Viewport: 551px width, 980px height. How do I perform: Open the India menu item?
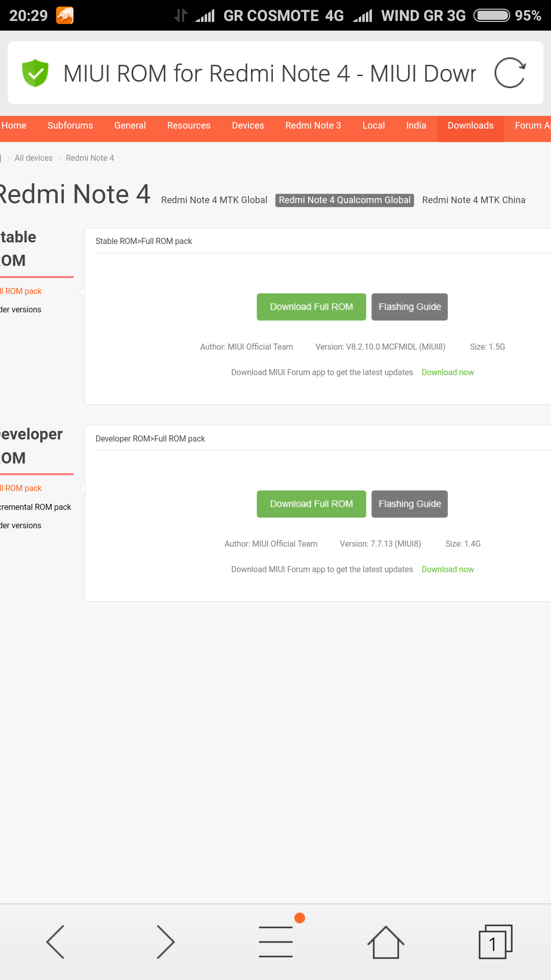tap(416, 126)
